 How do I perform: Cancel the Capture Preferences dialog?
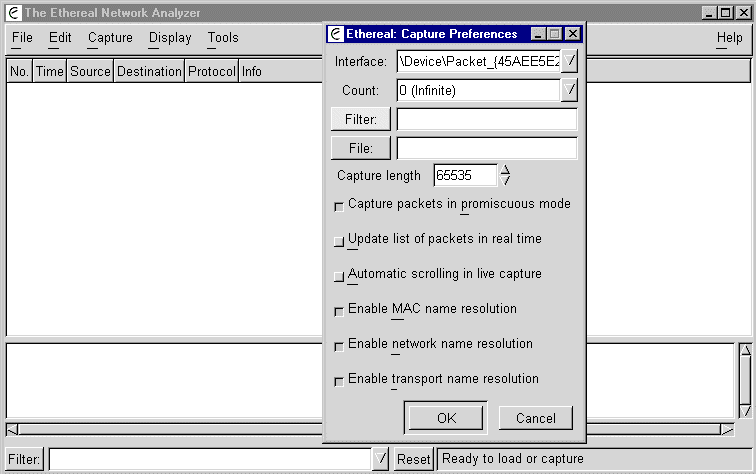pyautogui.click(x=536, y=418)
